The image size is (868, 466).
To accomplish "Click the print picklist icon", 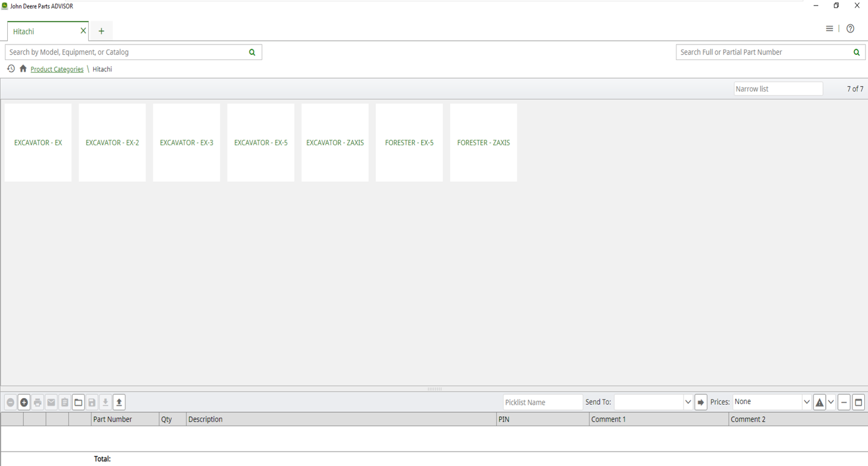I will pyautogui.click(x=38, y=402).
